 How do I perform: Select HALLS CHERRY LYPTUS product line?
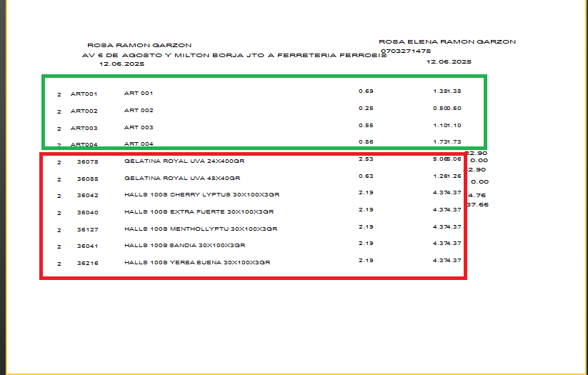pyautogui.click(x=201, y=195)
